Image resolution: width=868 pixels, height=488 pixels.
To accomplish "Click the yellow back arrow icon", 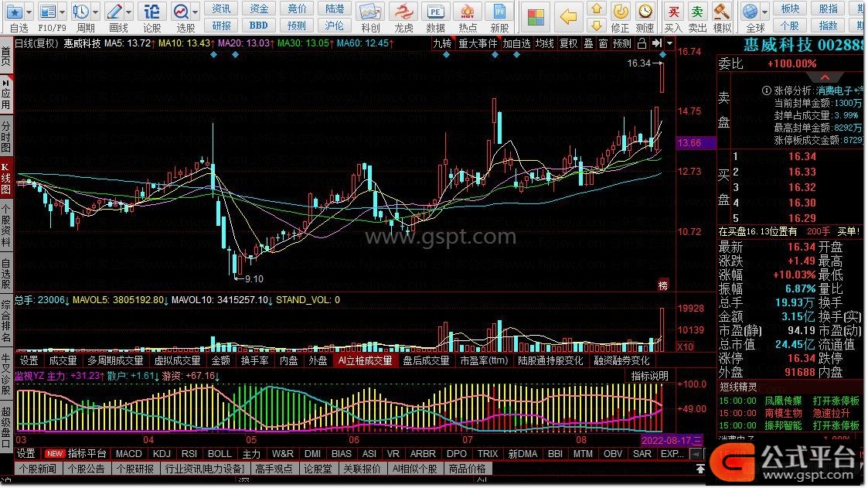I will pos(568,17).
